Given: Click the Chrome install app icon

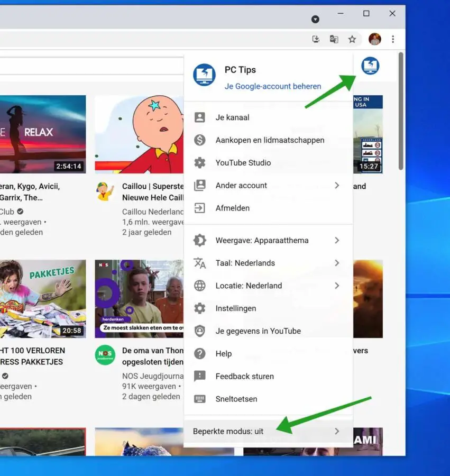Looking at the screenshot, I should (316, 39).
